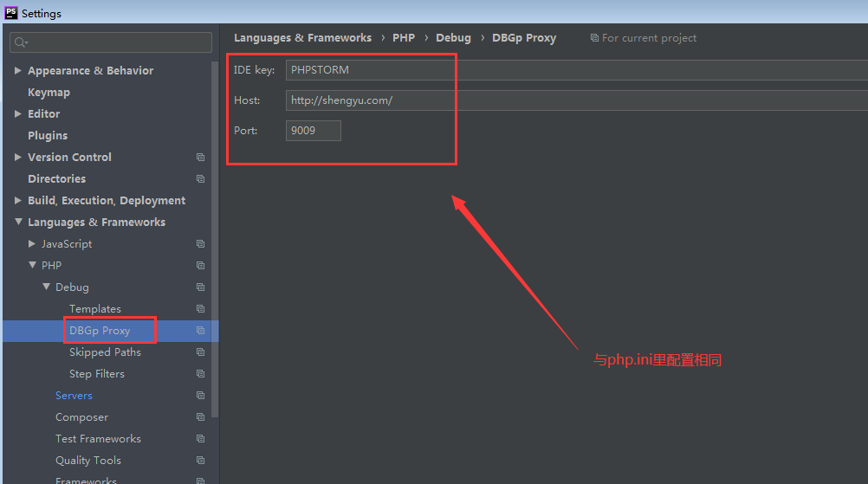The height and width of the screenshot is (484, 868).
Task: Click the search magnifier icon
Action: coord(21,42)
